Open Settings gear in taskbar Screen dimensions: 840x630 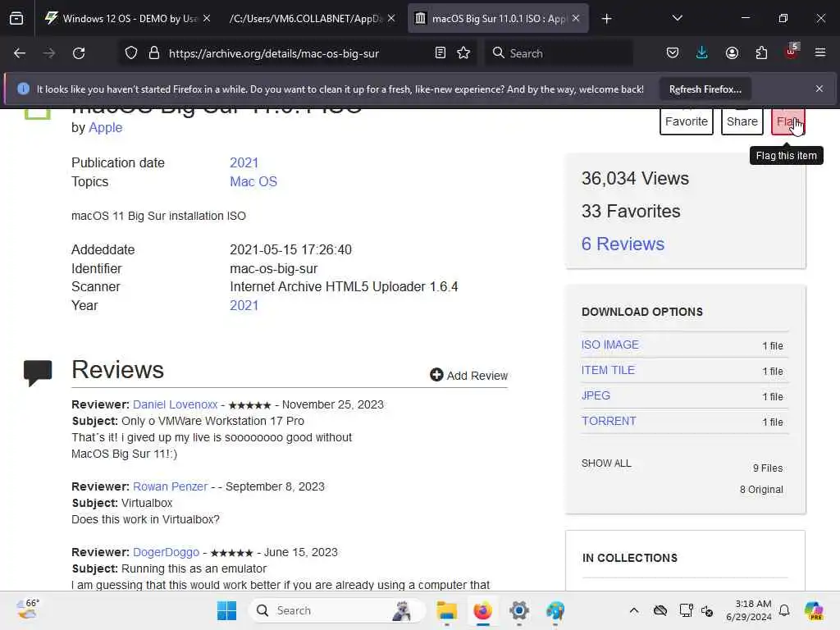point(519,610)
